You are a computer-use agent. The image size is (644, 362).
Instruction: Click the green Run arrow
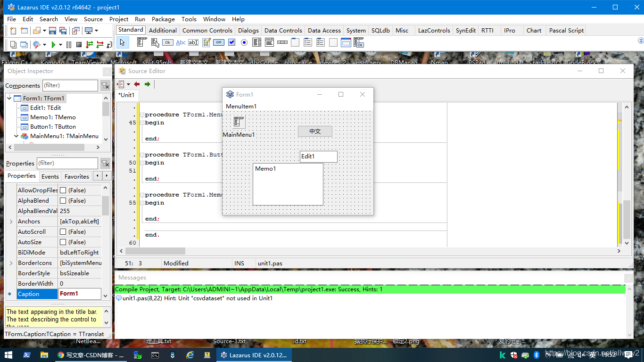pos(53,45)
